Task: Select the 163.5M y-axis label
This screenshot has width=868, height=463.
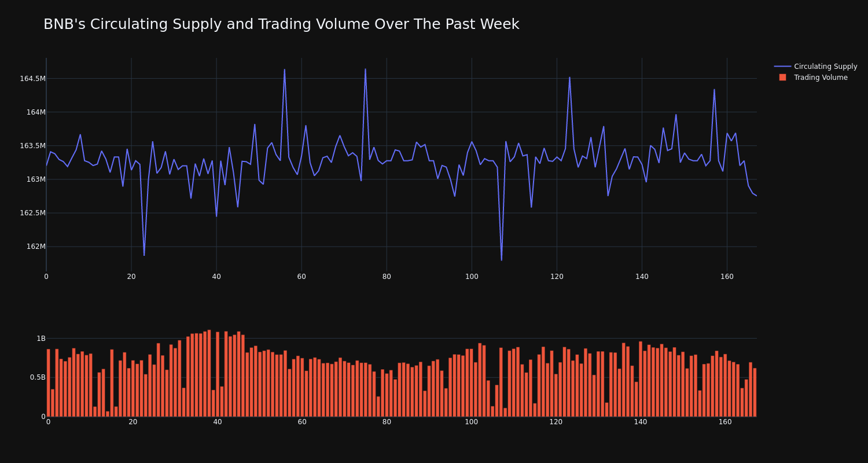Action: (32, 146)
